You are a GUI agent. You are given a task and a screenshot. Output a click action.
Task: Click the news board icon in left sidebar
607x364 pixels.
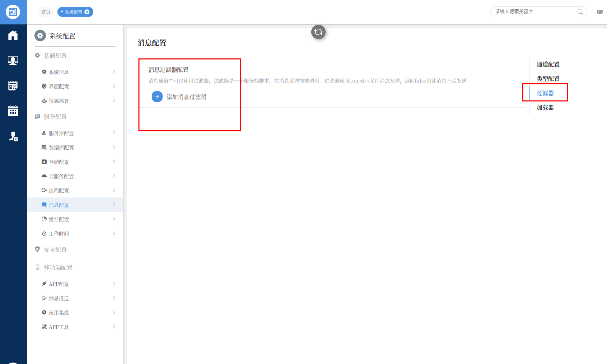(x=13, y=86)
